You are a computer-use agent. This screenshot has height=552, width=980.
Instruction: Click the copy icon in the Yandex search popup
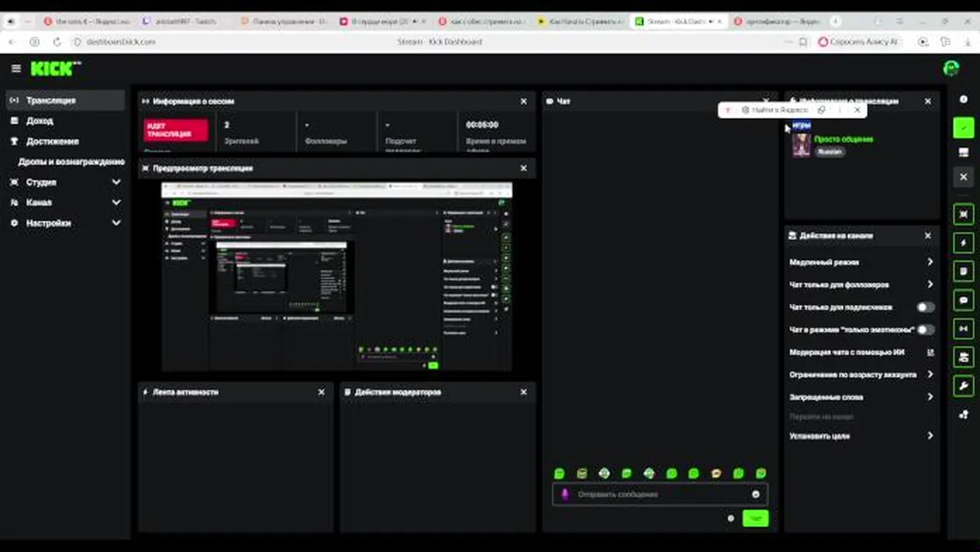click(x=821, y=110)
